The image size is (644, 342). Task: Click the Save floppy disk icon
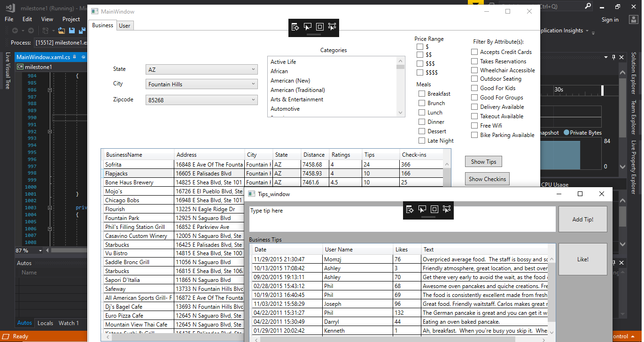(x=72, y=30)
